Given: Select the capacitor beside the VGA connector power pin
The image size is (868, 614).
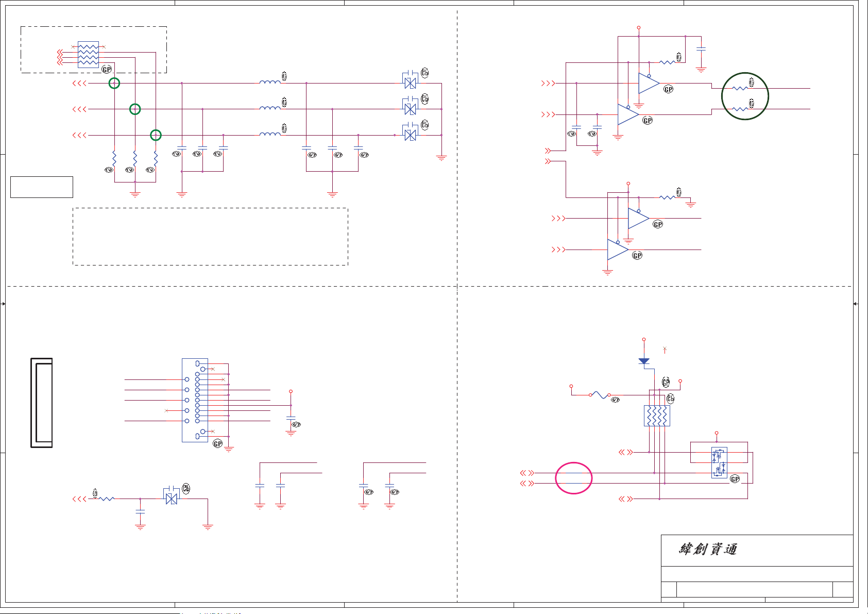Looking at the screenshot, I should pyautogui.click(x=291, y=418).
